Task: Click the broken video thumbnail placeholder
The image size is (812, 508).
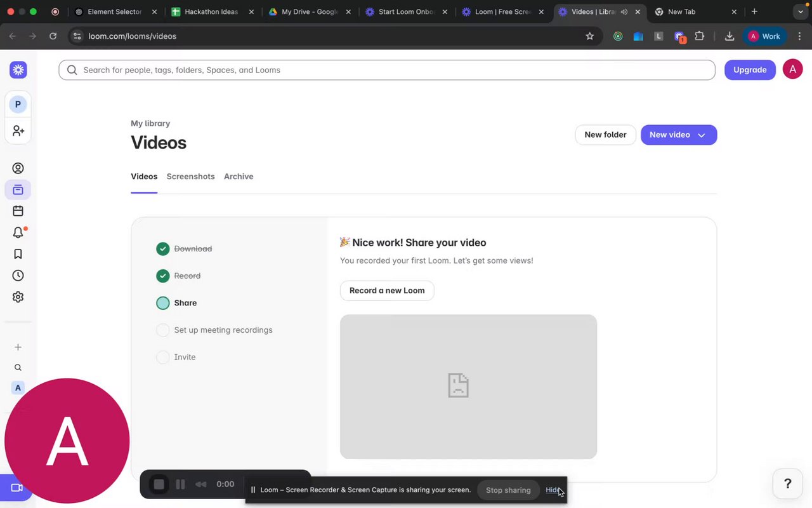Action: click(468, 387)
